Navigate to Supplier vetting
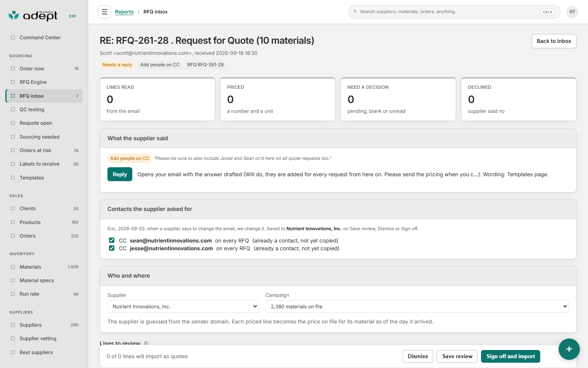 pyautogui.click(x=44, y=339)
